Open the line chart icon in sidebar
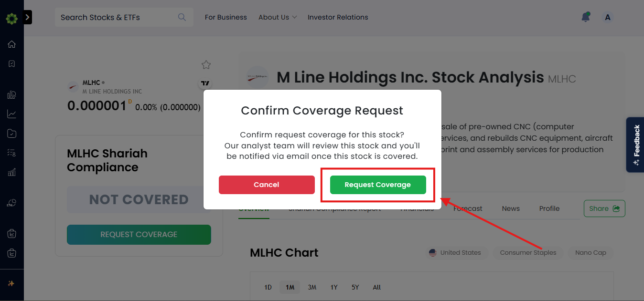The height and width of the screenshot is (301, 644). click(x=11, y=114)
